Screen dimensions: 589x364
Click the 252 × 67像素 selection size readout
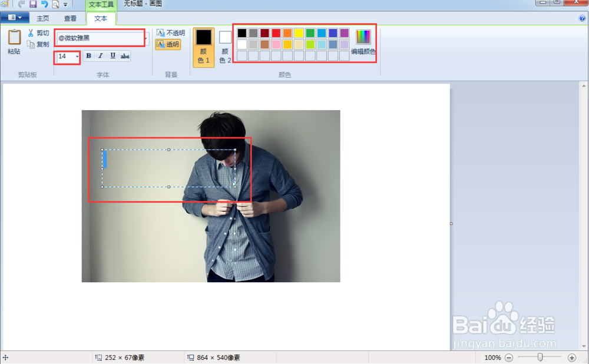[125, 358]
